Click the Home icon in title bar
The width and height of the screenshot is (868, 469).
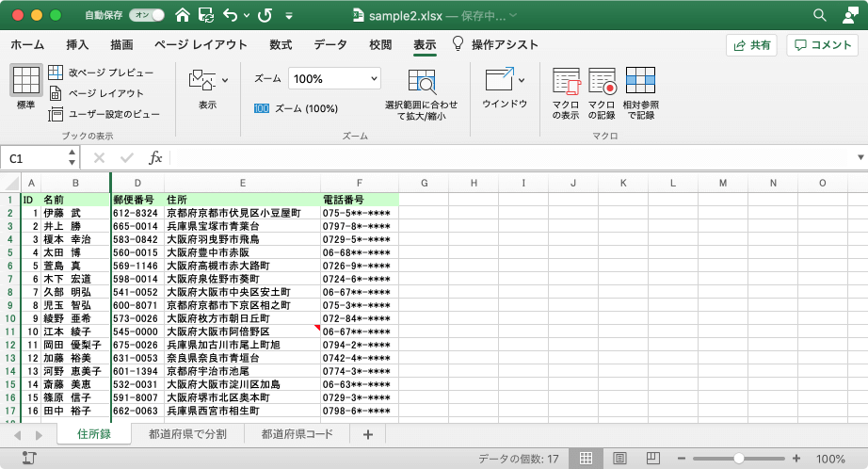point(183,15)
